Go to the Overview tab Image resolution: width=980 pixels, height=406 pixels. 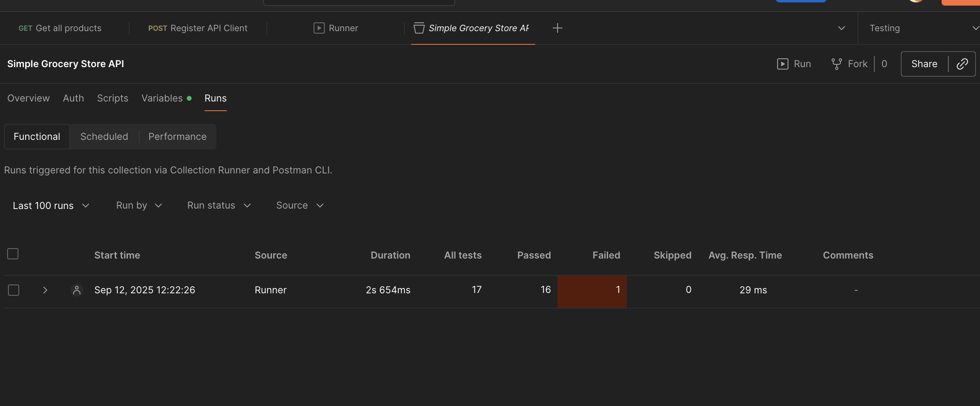coord(28,98)
